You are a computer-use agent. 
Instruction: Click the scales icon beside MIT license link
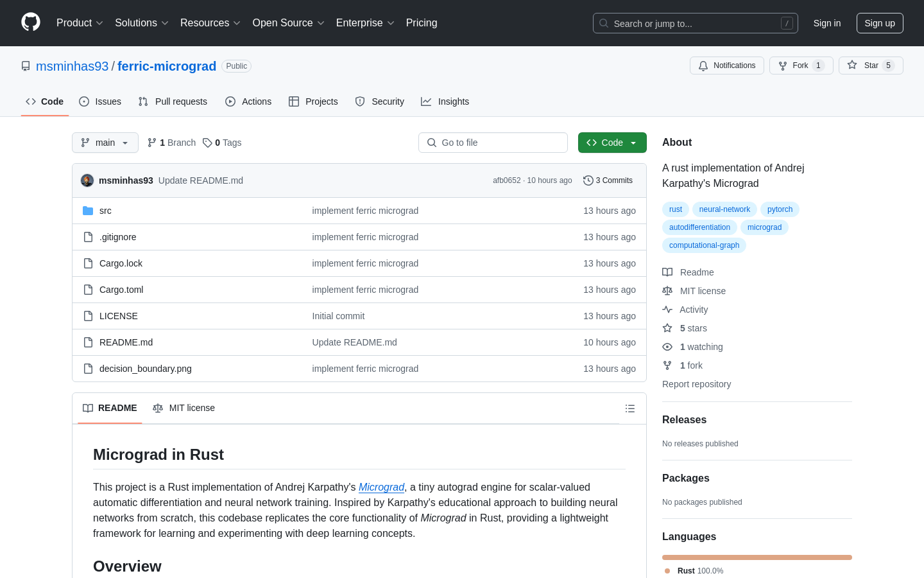point(667,291)
